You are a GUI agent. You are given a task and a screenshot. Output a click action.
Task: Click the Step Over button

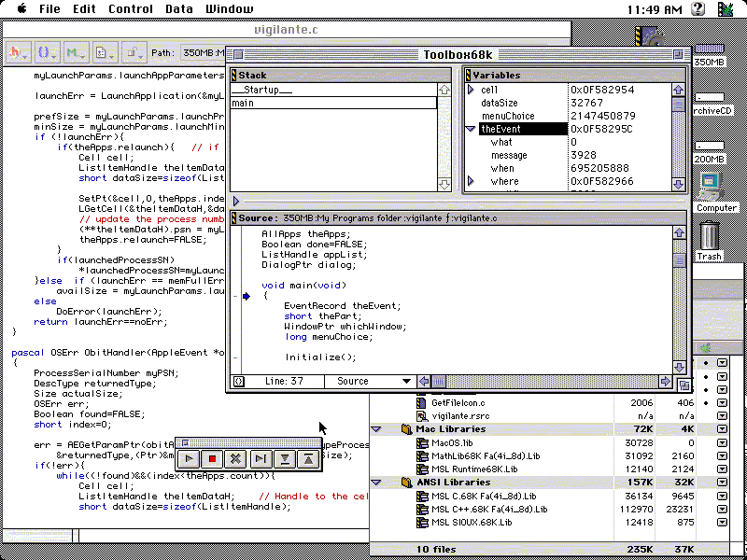click(x=261, y=458)
